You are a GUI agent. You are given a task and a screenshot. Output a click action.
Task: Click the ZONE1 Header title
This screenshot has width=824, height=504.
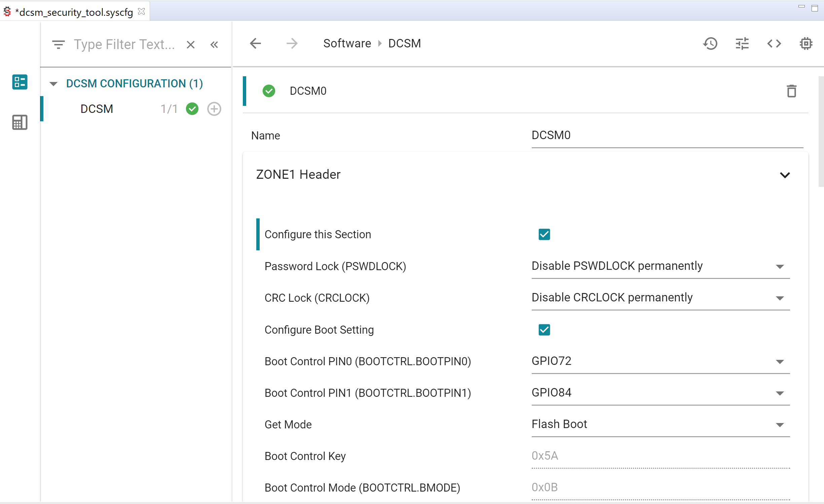coord(298,174)
